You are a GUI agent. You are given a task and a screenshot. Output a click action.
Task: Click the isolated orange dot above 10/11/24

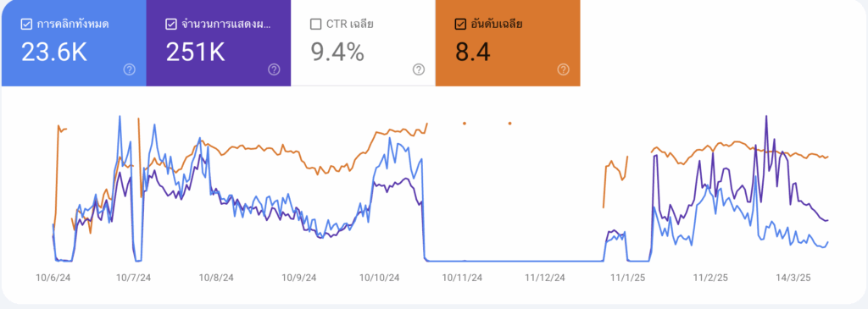pyautogui.click(x=465, y=124)
